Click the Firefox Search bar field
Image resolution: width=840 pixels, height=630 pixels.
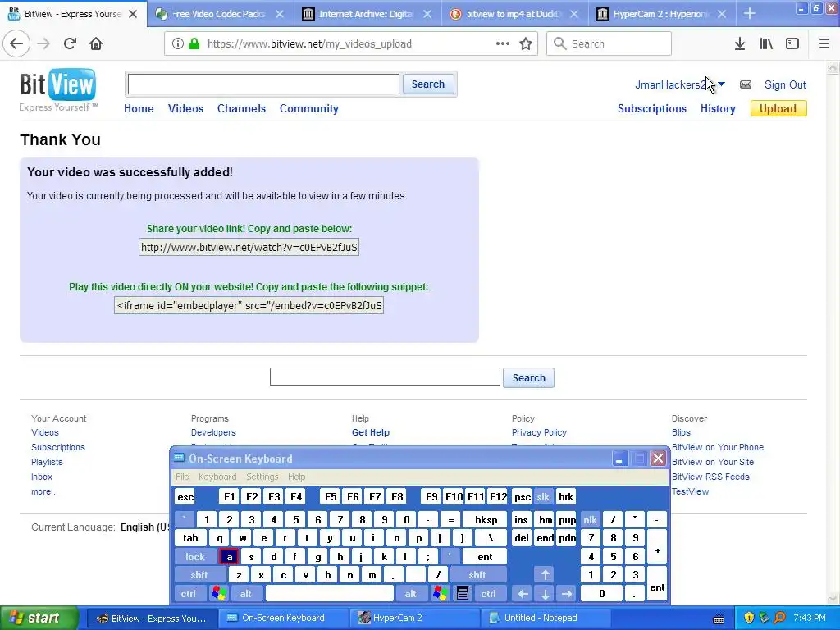click(x=609, y=44)
